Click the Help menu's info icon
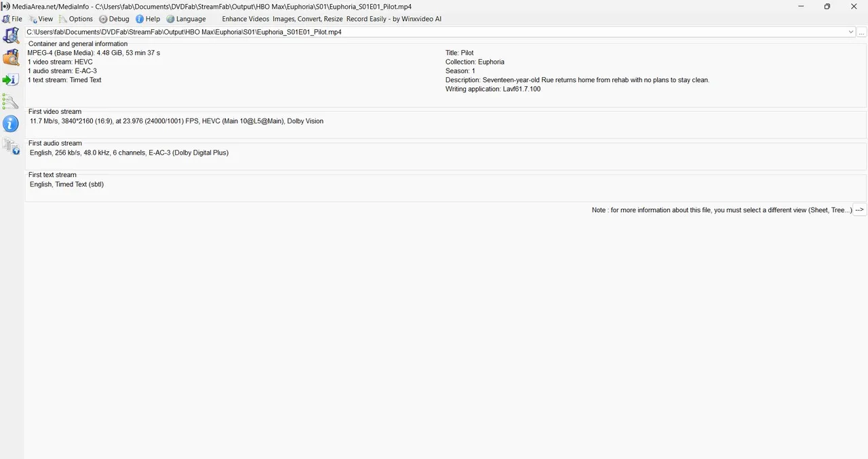Image resolution: width=868 pixels, height=459 pixels. (x=140, y=19)
